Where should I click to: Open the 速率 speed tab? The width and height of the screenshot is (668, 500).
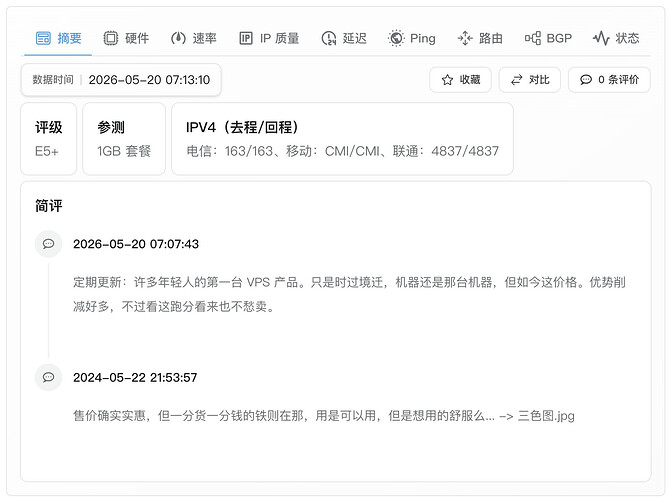[194, 38]
